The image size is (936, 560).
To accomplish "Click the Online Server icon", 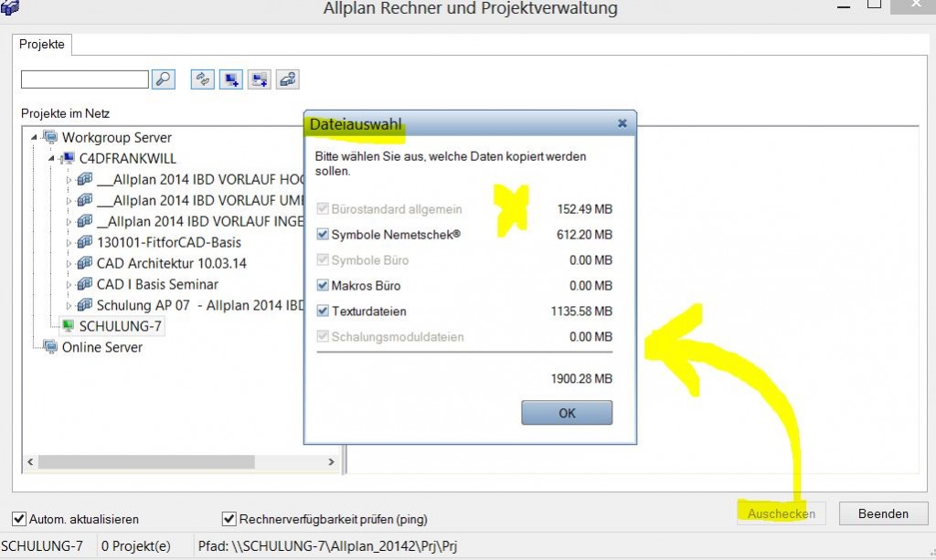I will [x=50, y=347].
